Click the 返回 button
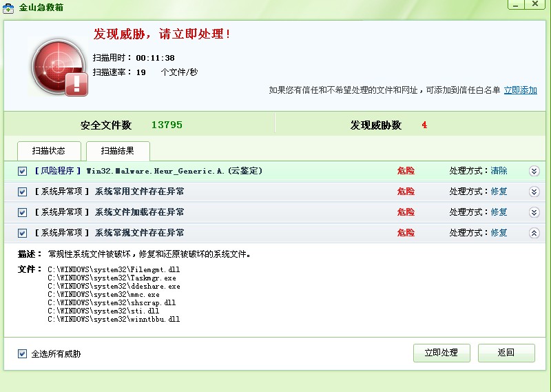The width and height of the screenshot is (551, 392). pos(506,353)
